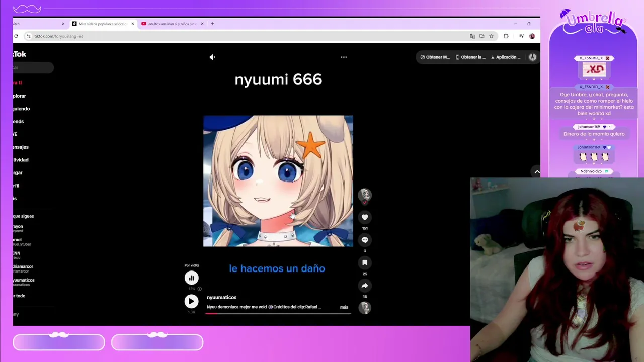Click the 'Obtener la...' button
The height and width of the screenshot is (362, 644).
coord(470,57)
